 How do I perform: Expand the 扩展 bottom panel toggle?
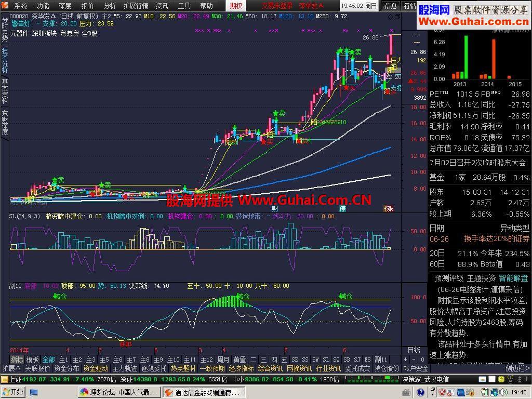[x=11, y=368]
